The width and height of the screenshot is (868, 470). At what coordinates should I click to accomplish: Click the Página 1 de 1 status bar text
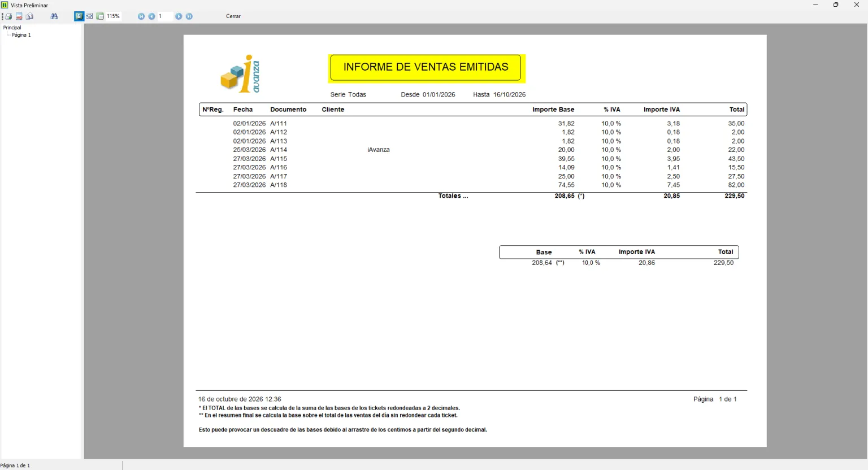(x=15, y=466)
